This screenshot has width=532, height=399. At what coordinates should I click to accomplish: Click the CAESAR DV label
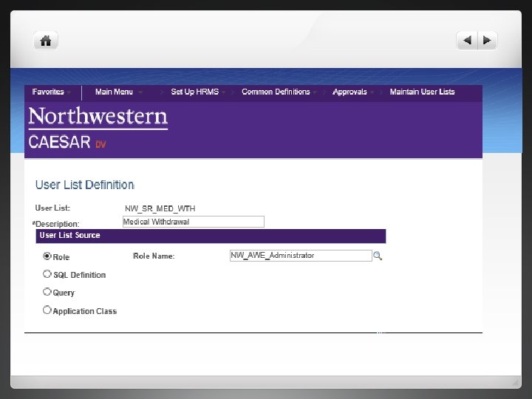coord(67,142)
